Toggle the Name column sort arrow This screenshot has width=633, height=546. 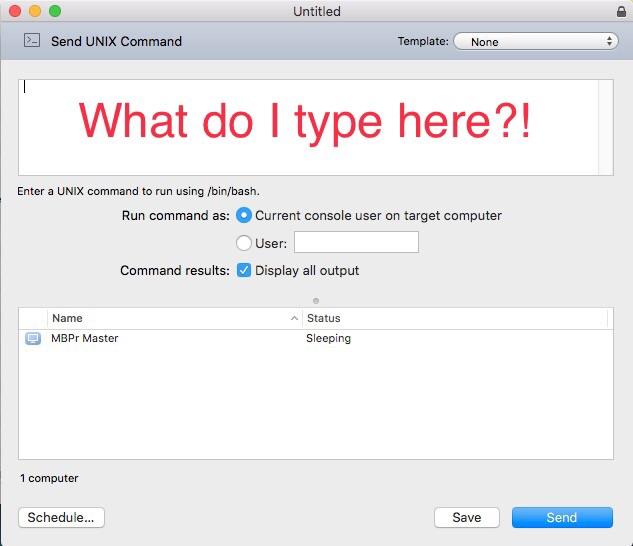(294, 318)
